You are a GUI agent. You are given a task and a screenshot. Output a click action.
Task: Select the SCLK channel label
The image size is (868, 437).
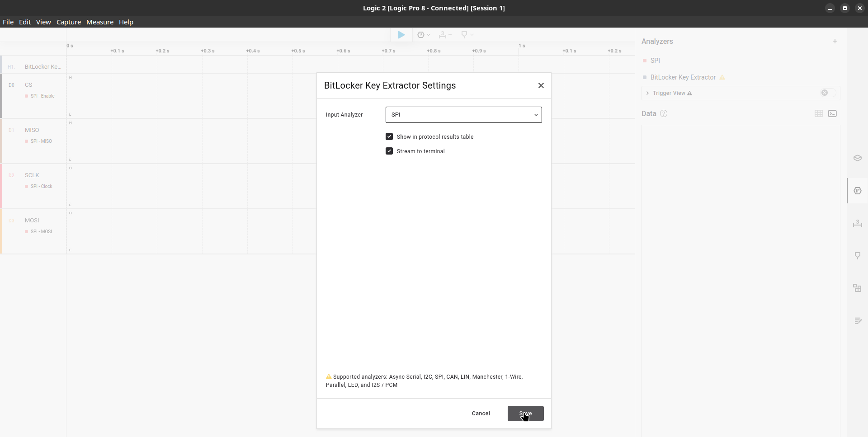tap(32, 175)
